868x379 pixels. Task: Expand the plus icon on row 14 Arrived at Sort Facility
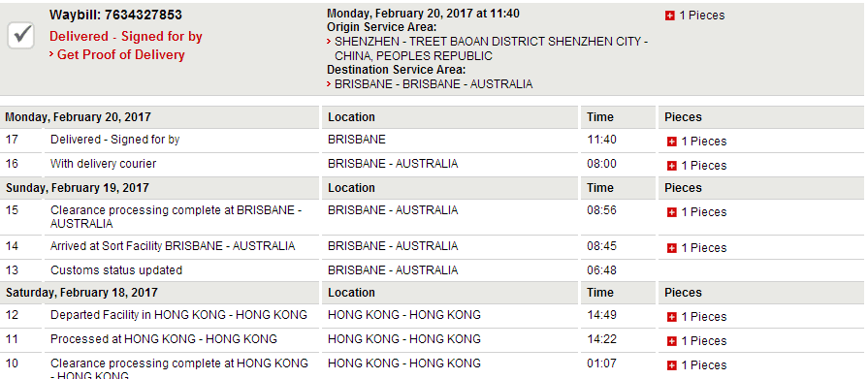coord(671,248)
